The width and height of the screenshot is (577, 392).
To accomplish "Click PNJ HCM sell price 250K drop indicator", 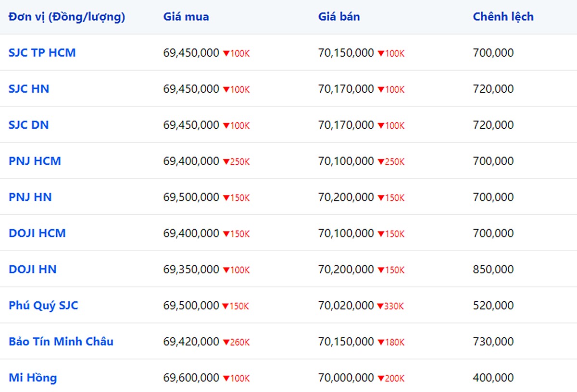I will (390, 162).
